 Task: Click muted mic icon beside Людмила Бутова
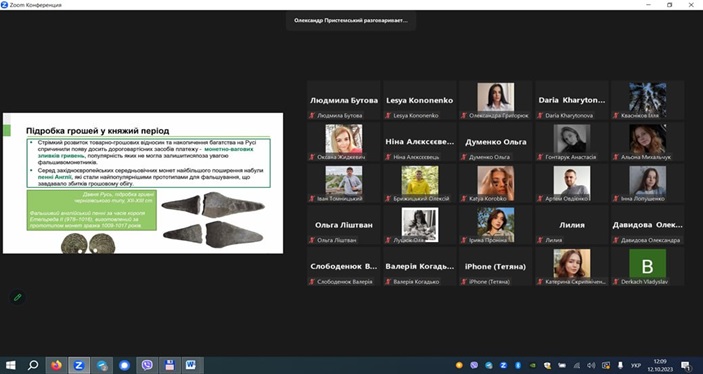pos(312,116)
